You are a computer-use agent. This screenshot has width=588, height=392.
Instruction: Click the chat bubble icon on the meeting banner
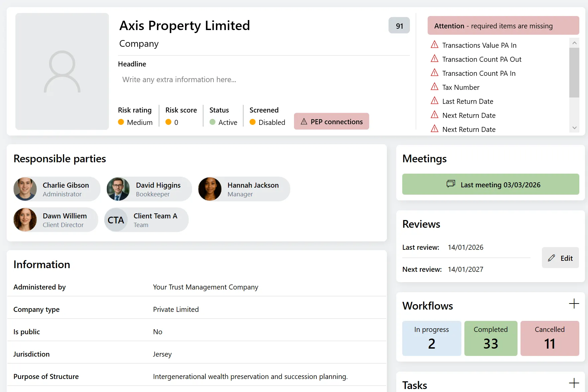coord(450,184)
